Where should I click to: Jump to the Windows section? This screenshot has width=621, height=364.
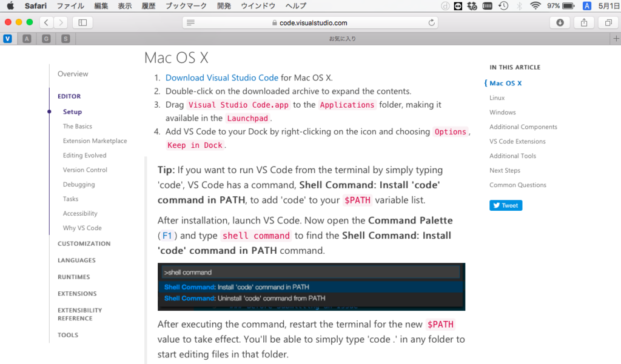(x=502, y=113)
